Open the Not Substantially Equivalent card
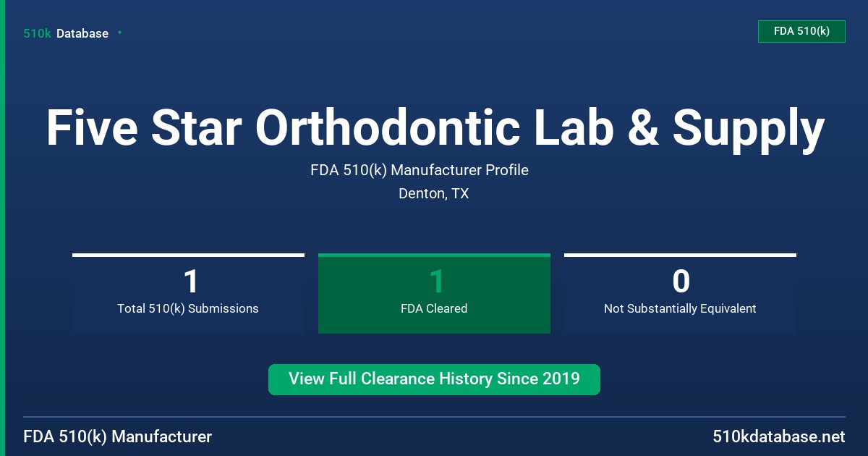 (x=680, y=293)
